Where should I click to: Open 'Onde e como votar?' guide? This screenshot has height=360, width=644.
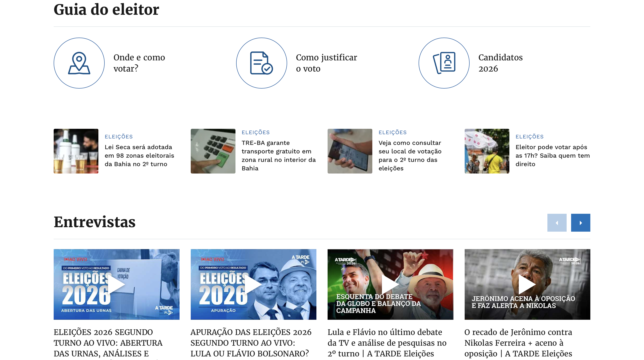click(139, 63)
